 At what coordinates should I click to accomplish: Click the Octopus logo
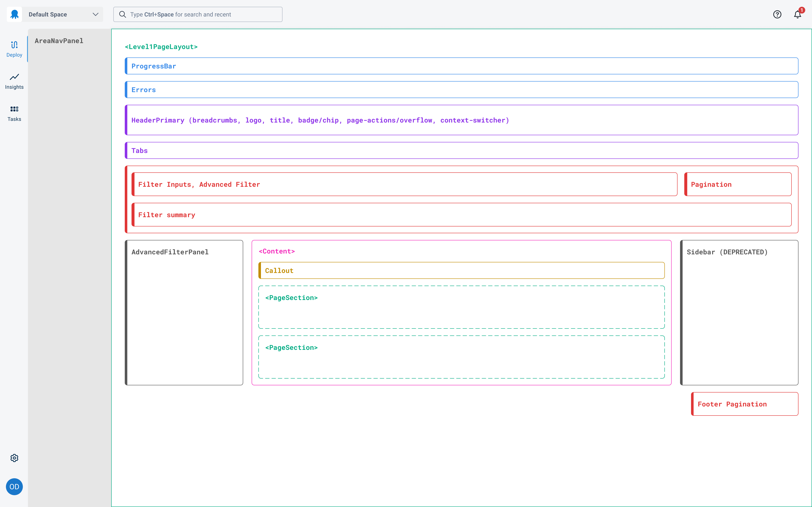tap(14, 14)
